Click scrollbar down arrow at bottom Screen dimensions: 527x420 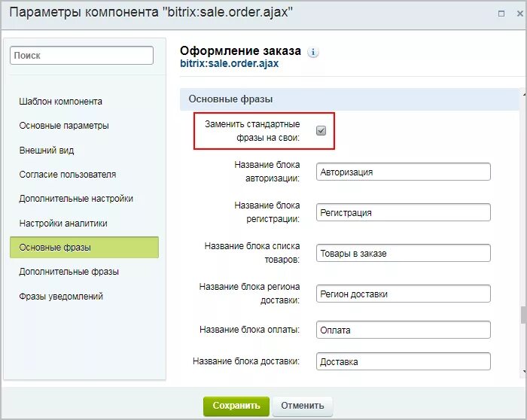tap(524, 371)
